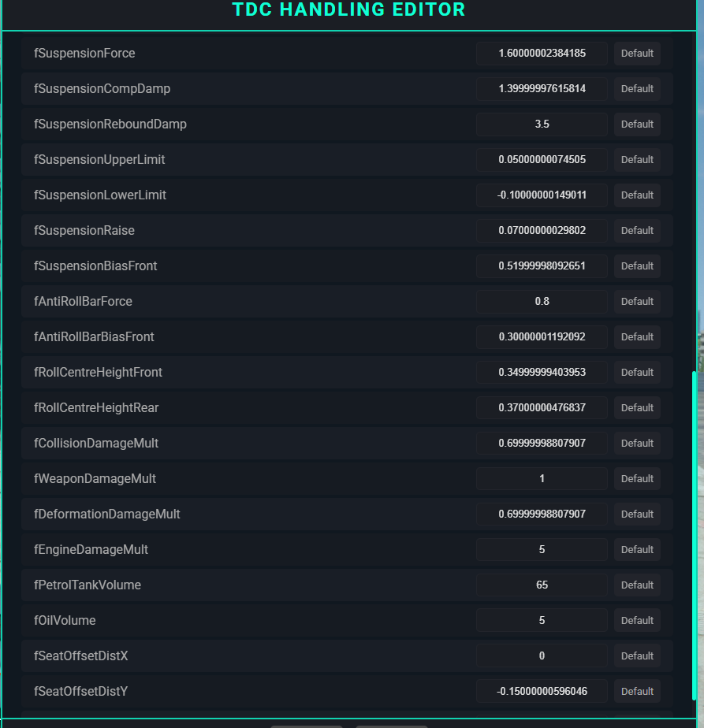
Task: Select the fSuspensionLowerLimit input field
Action: click(542, 195)
